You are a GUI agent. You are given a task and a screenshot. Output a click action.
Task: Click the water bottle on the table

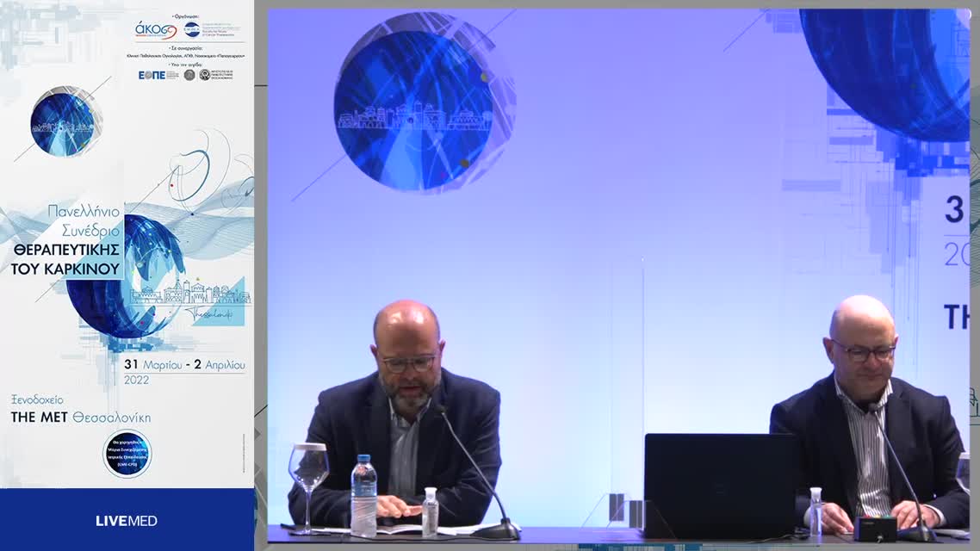pos(363,496)
